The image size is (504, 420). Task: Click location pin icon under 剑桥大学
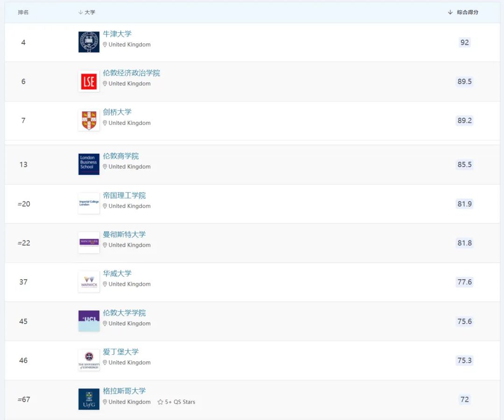[105, 123]
